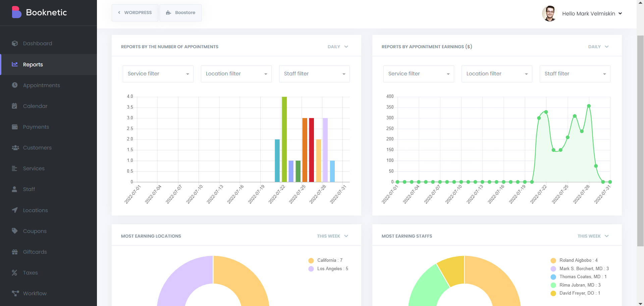Open Location filter in earnings report
Viewport: 644px width, 306px height.
497,74
